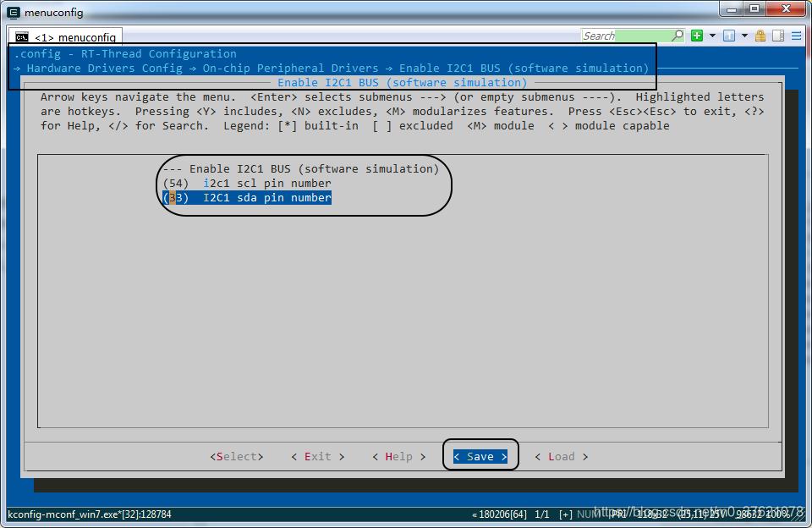Open the dropdown arrow beside new console

[712, 36]
